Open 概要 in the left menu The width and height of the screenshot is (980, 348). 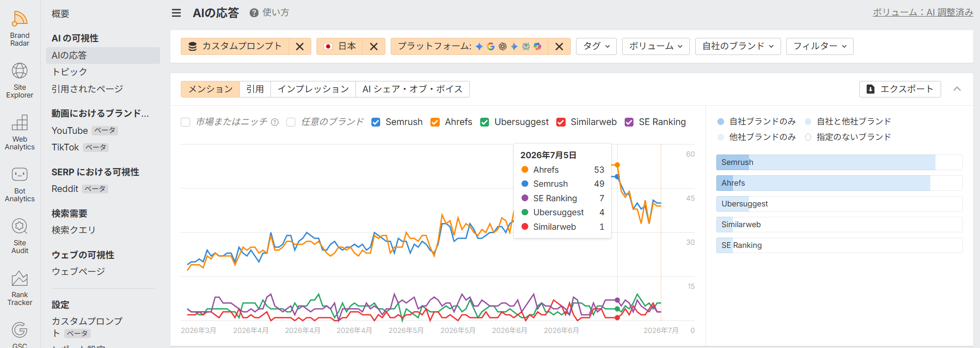click(61, 14)
